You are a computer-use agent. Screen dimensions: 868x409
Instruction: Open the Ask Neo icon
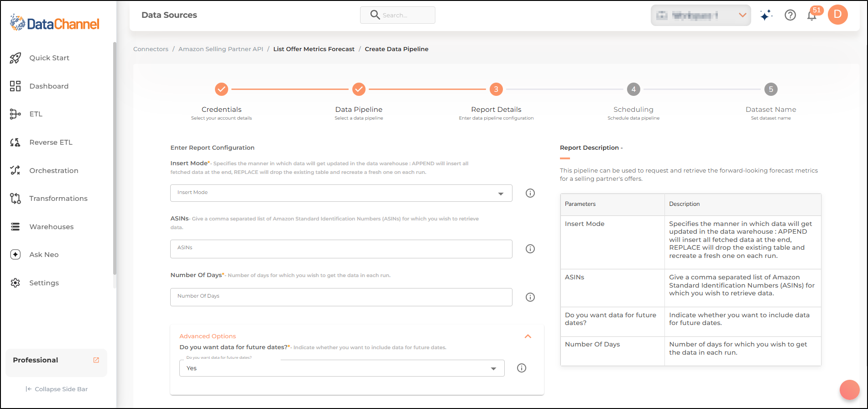pyautogui.click(x=16, y=255)
